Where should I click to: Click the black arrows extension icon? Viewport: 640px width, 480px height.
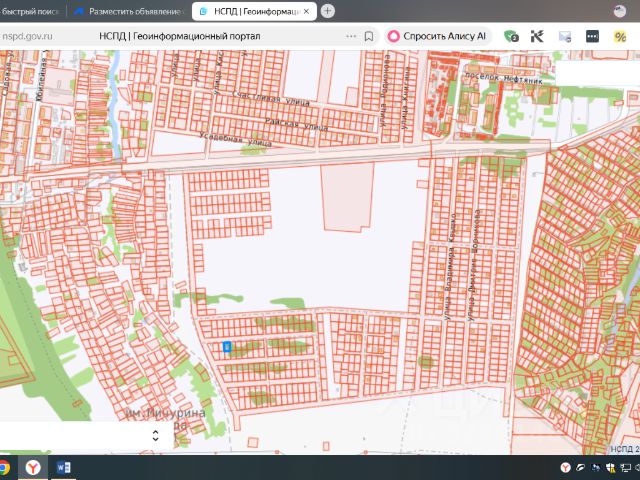coord(538,36)
